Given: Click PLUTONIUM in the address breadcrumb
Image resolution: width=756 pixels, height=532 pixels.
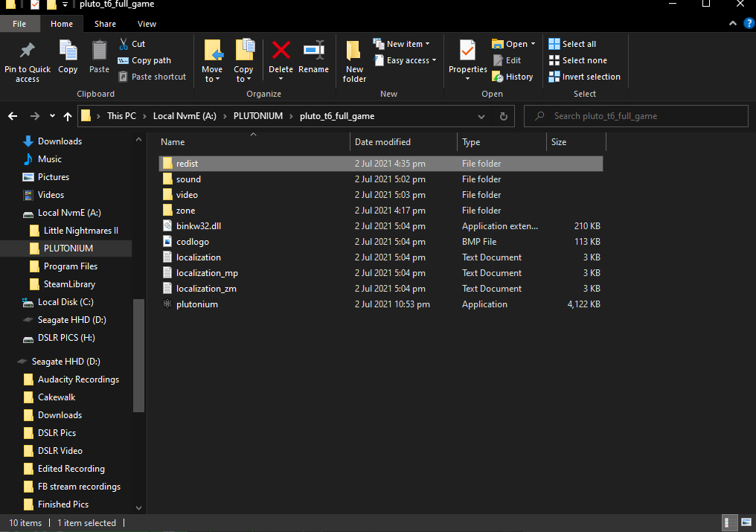Looking at the screenshot, I should (258, 116).
